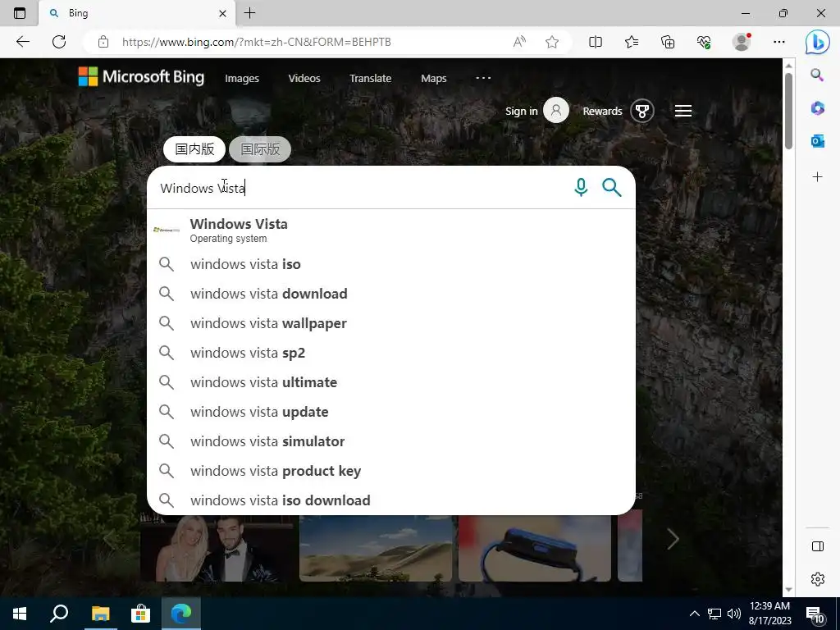Screen dimensions: 840x630
Task: Open the Edge sidebar search icon
Action: [817, 75]
